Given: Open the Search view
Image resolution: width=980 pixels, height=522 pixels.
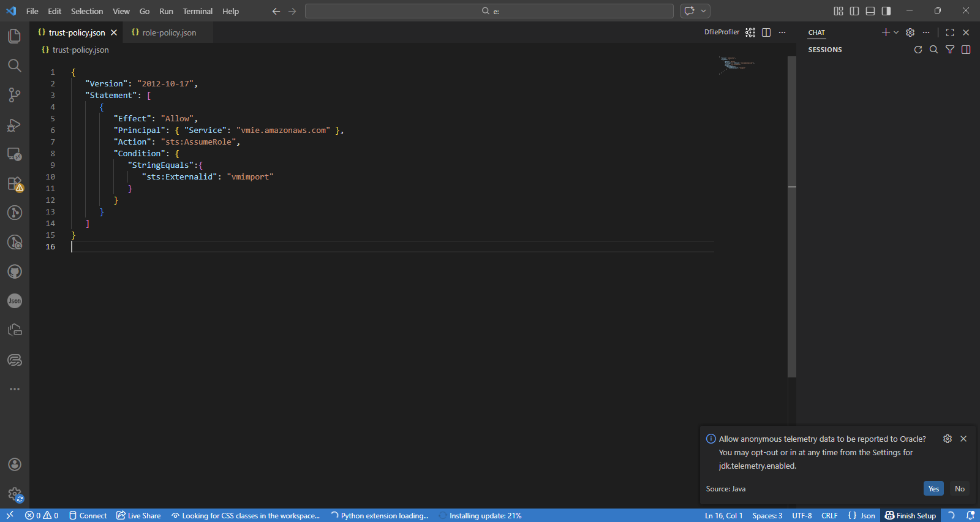Looking at the screenshot, I should 15,66.
